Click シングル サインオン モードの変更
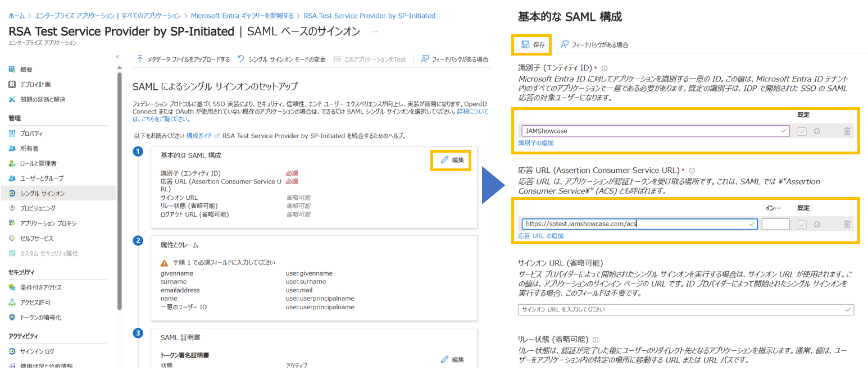Viewport: 868px width, 380px height. [281, 59]
